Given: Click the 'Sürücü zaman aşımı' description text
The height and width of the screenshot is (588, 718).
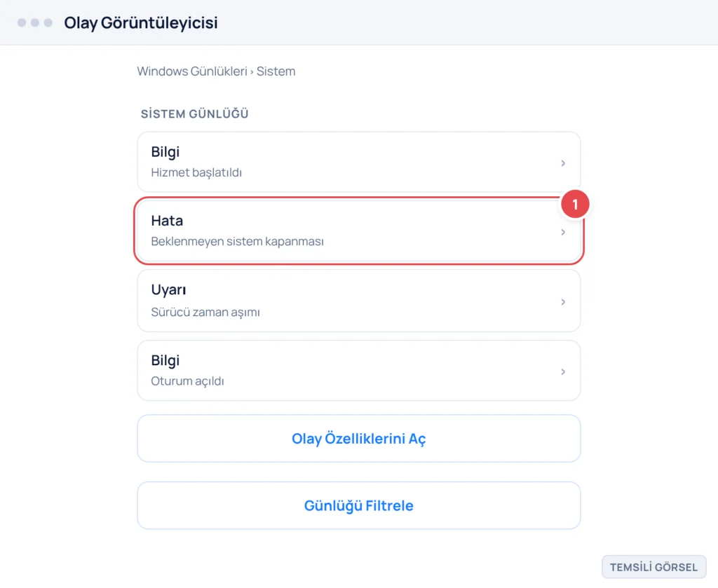Looking at the screenshot, I should (x=205, y=312).
